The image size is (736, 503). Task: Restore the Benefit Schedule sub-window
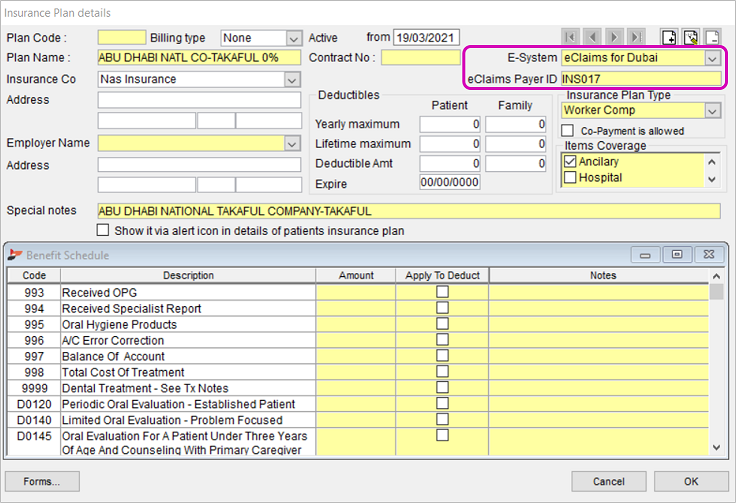677,255
